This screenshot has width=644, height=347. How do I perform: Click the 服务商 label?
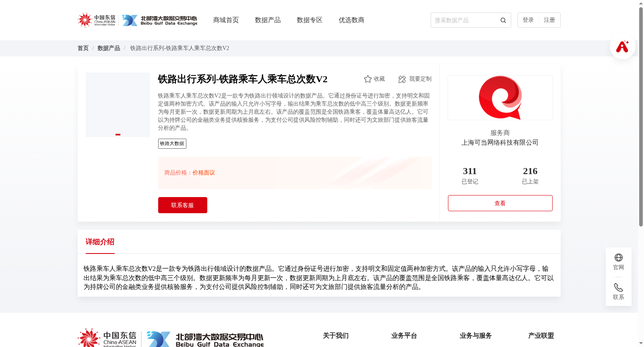[x=500, y=133]
